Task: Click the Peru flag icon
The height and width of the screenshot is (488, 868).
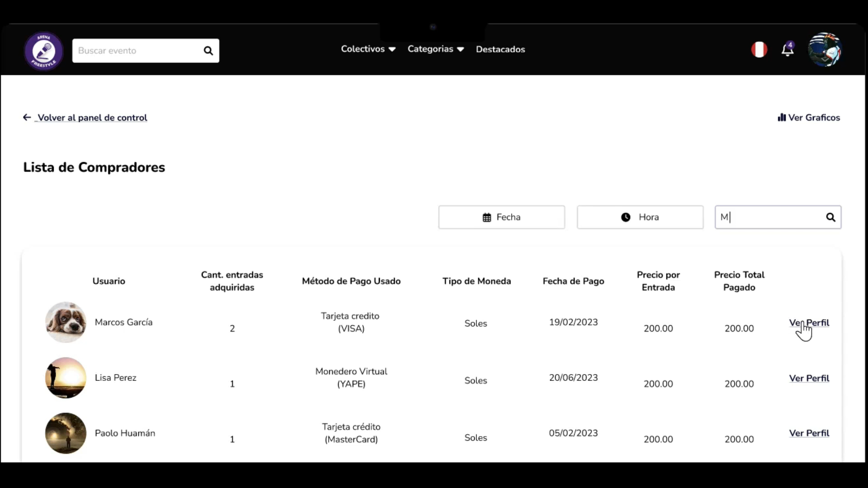Action: coord(759,49)
